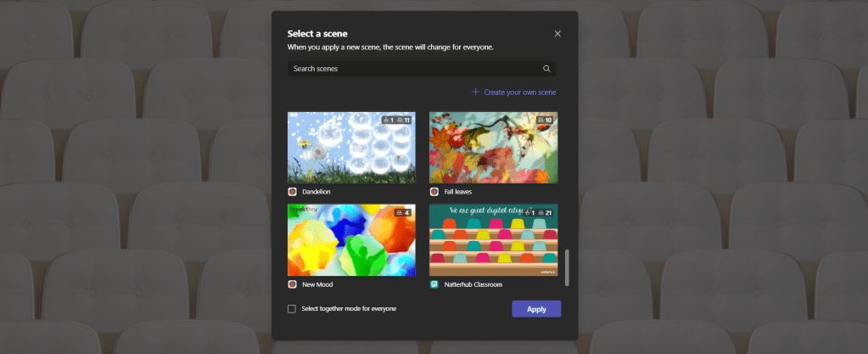Click the plus icon for creating a scene
Screen dimensions: 868x354
click(475, 92)
